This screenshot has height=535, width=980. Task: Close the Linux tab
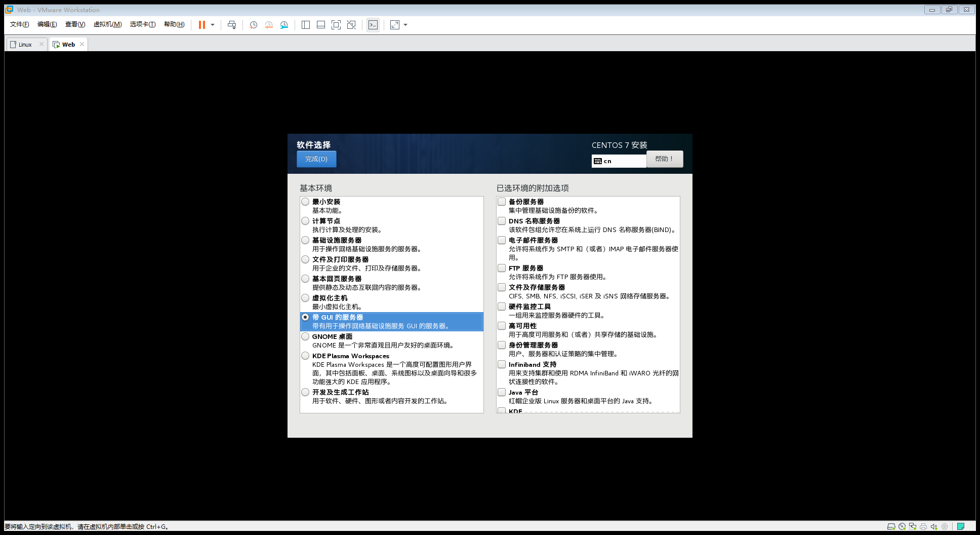[42, 44]
